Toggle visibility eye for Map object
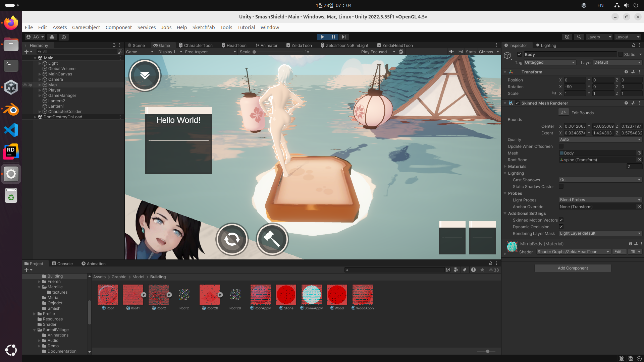 [x=25, y=85]
